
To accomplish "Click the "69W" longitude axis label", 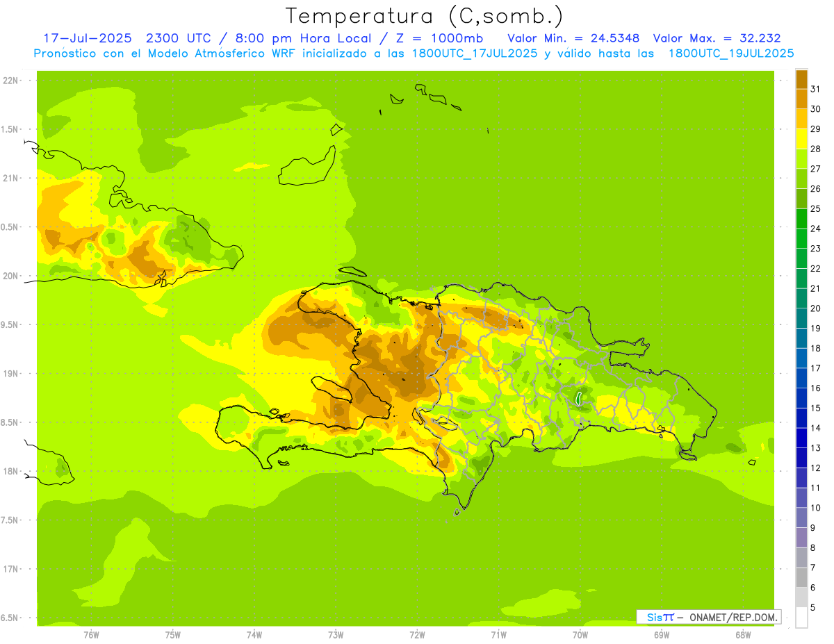I will click(662, 634).
